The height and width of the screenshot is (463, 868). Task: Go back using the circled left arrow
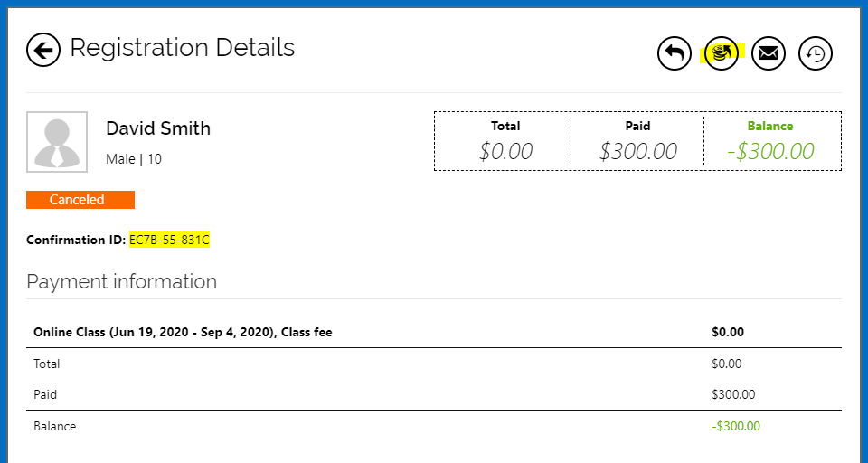43,50
